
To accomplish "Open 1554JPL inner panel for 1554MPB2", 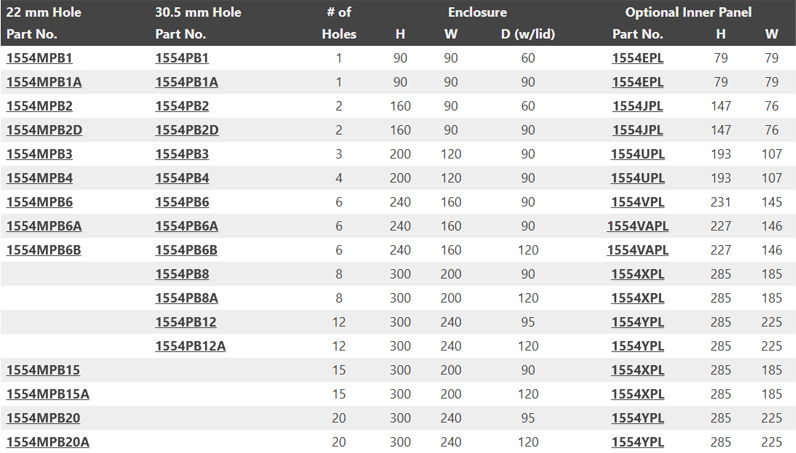I will 638,106.
